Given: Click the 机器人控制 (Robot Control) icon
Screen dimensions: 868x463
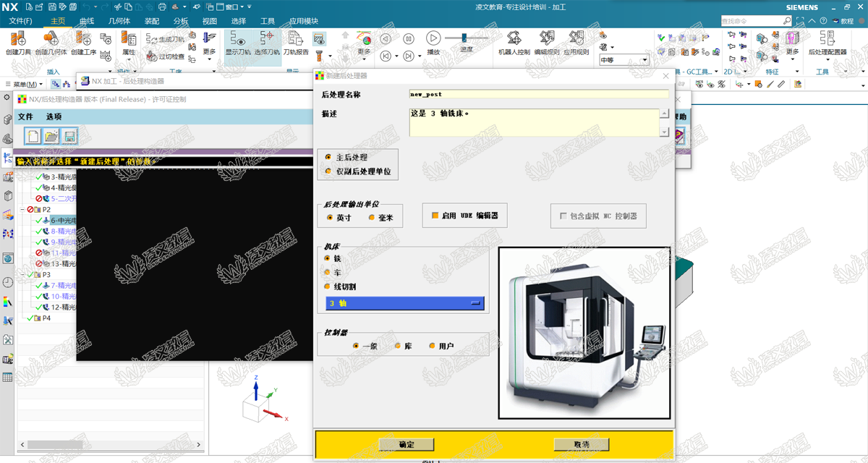Looking at the screenshot, I should (514, 38).
